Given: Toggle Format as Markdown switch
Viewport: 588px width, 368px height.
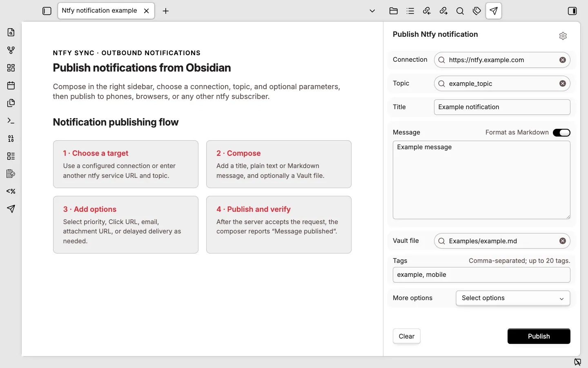Looking at the screenshot, I should (562, 133).
